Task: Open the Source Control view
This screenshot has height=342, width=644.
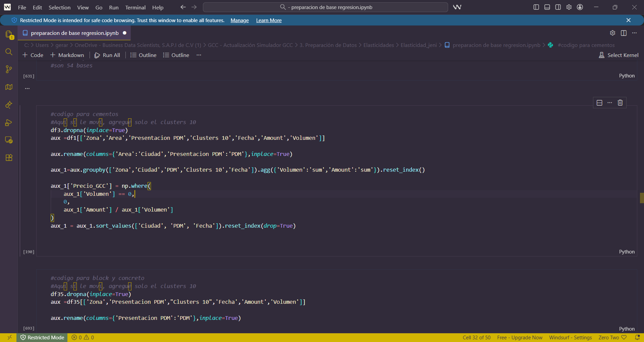Action: (x=9, y=69)
